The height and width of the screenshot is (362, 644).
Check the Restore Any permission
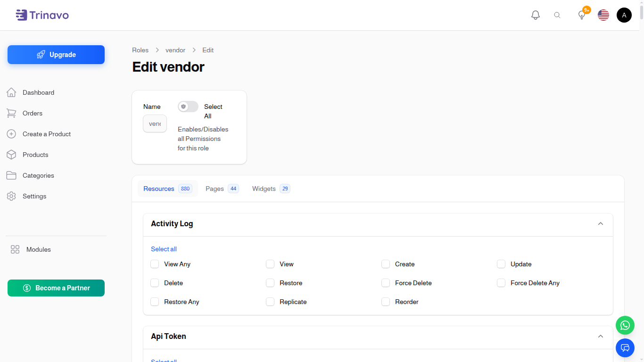click(x=155, y=302)
